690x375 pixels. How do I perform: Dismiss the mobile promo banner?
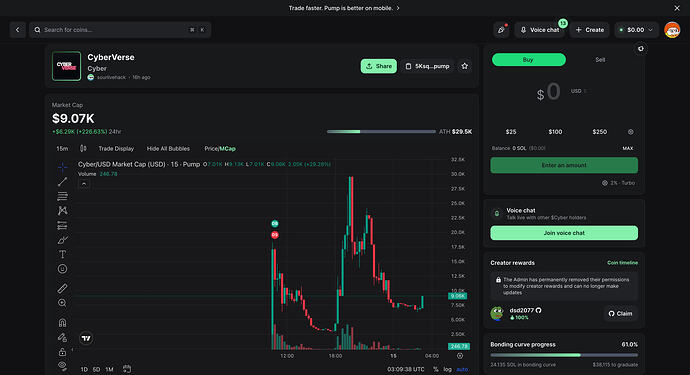point(677,8)
